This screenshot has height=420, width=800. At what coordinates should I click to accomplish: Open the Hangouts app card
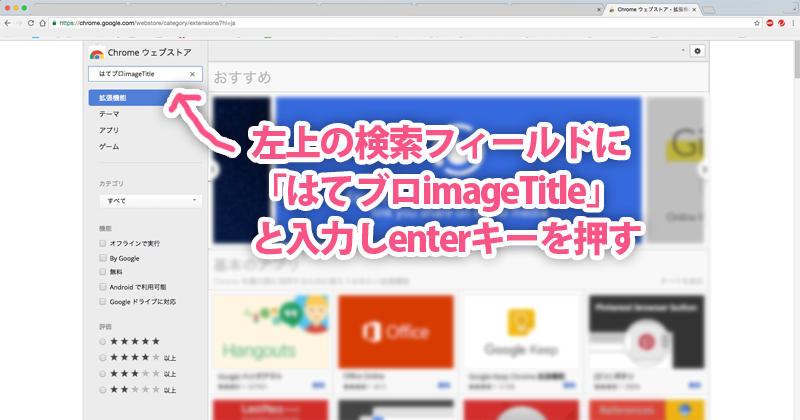[271, 343]
